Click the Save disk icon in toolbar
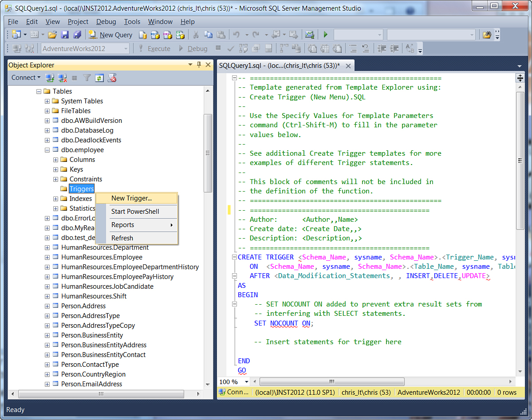532x420 pixels. (65, 35)
